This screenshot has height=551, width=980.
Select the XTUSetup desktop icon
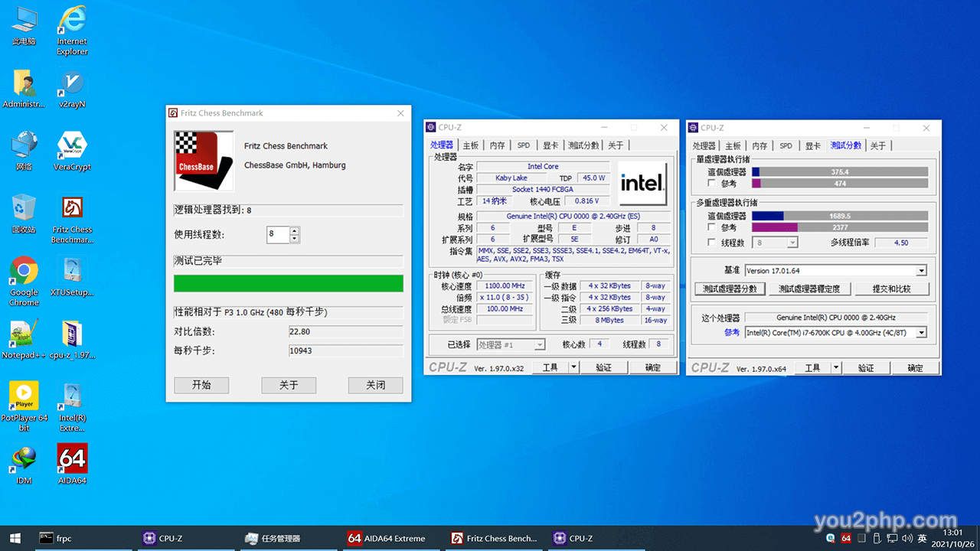(x=72, y=276)
